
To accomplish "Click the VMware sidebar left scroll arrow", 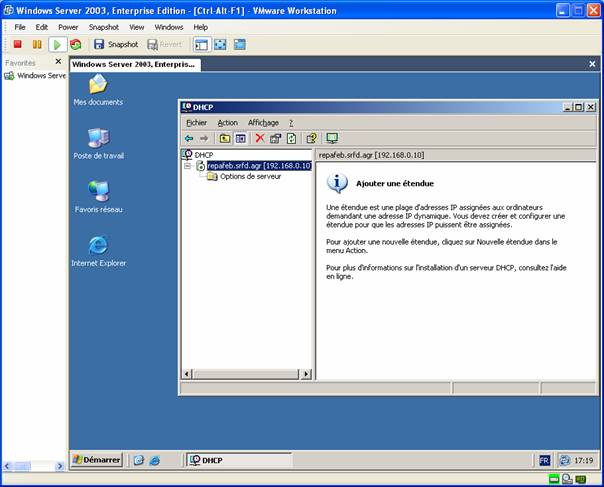I will [7, 466].
